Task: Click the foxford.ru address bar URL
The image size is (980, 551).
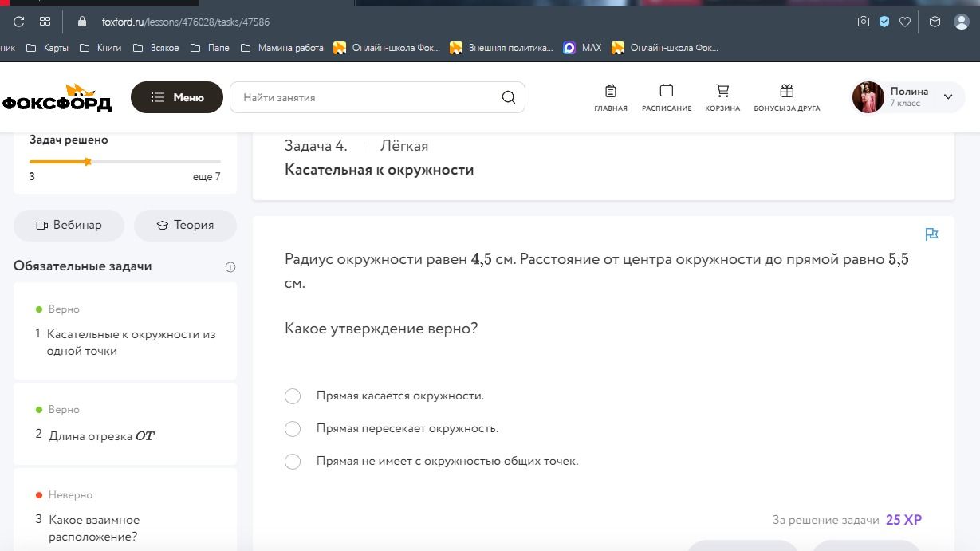Action: pos(185,22)
